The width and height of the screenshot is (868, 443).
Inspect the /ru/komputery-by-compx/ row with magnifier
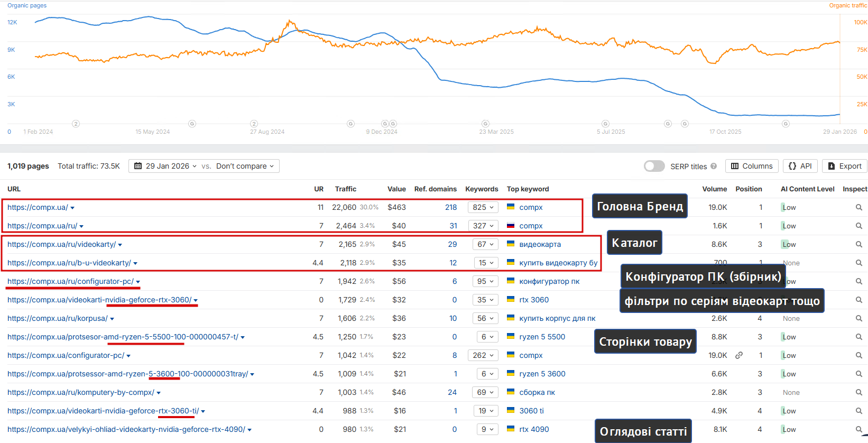pos(859,393)
